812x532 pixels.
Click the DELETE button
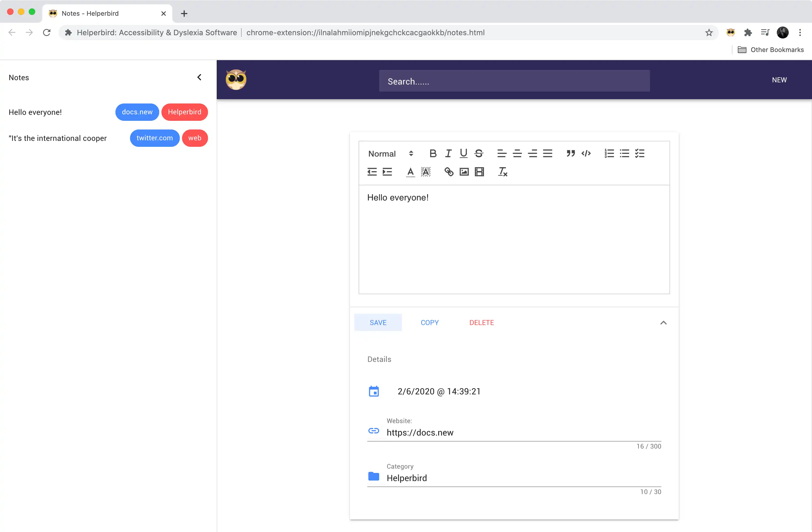tap(481, 322)
